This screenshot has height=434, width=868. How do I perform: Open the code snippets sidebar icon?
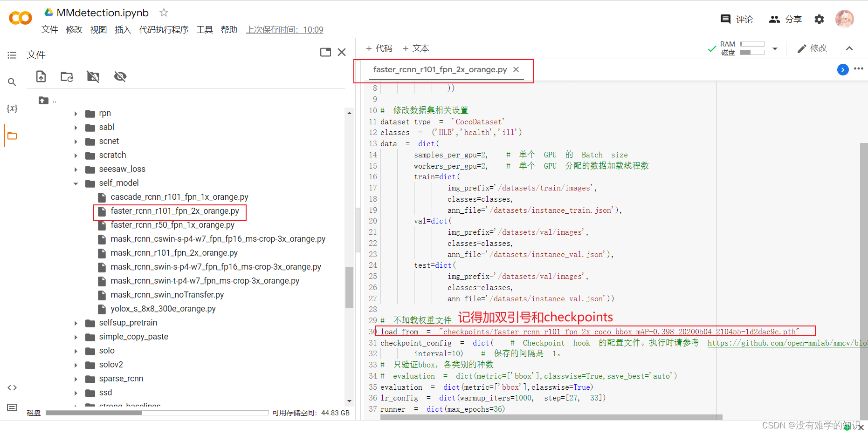click(12, 387)
